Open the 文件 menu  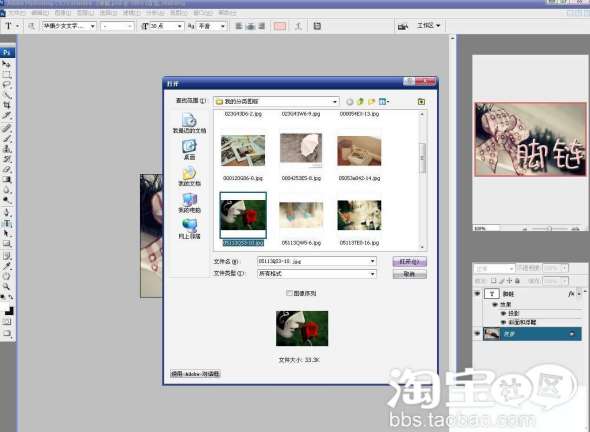[17, 12]
